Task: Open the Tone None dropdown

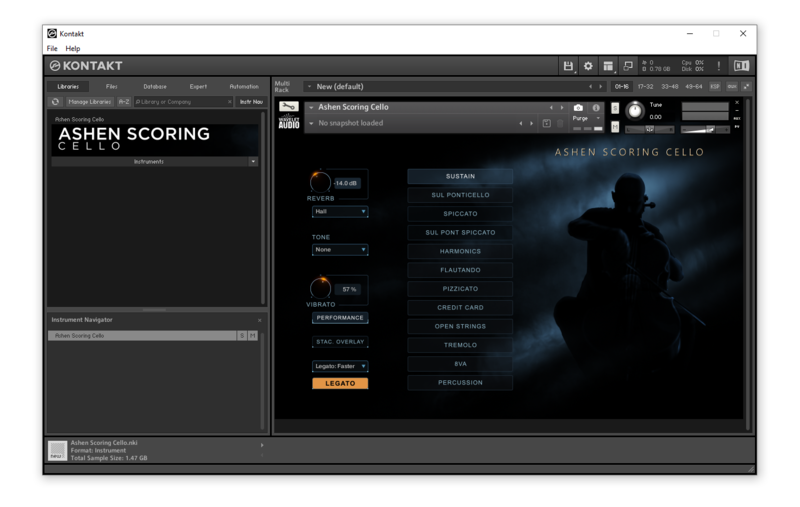Action: click(340, 249)
